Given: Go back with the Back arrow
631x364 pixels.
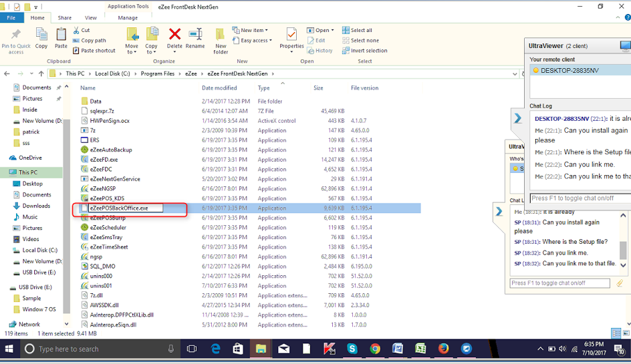Looking at the screenshot, I should coord(7,73).
